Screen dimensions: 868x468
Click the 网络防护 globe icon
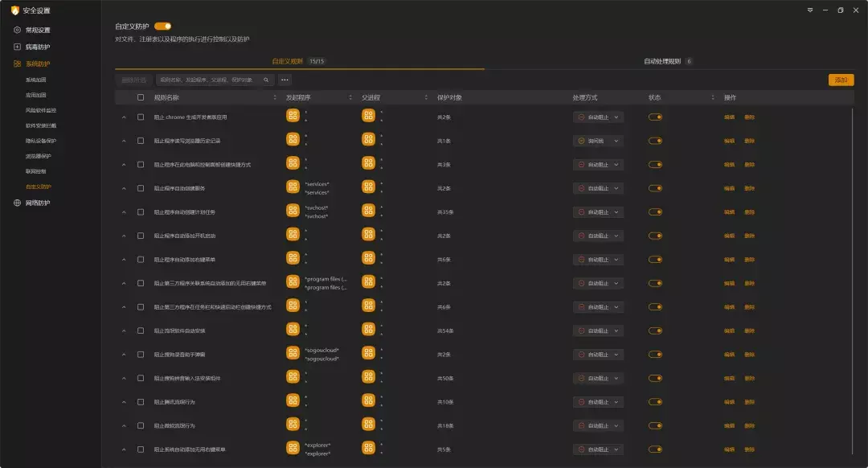coord(17,203)
